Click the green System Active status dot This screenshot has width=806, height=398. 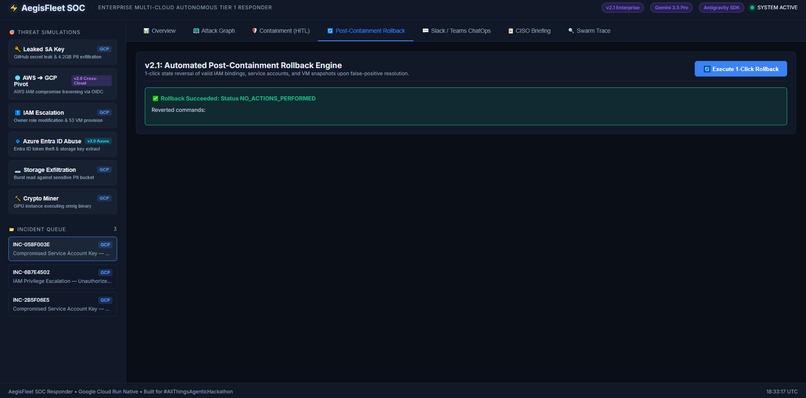click(x=752, y=8)
